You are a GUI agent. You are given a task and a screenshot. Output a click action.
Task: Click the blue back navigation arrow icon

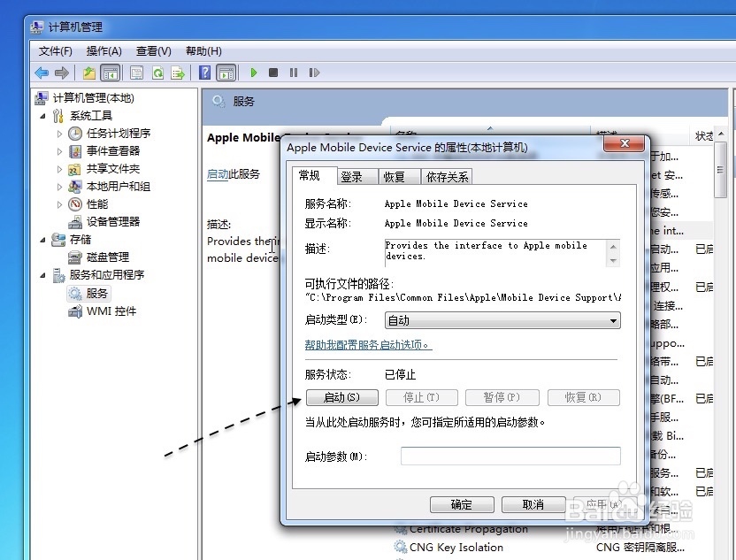point(42,72)
